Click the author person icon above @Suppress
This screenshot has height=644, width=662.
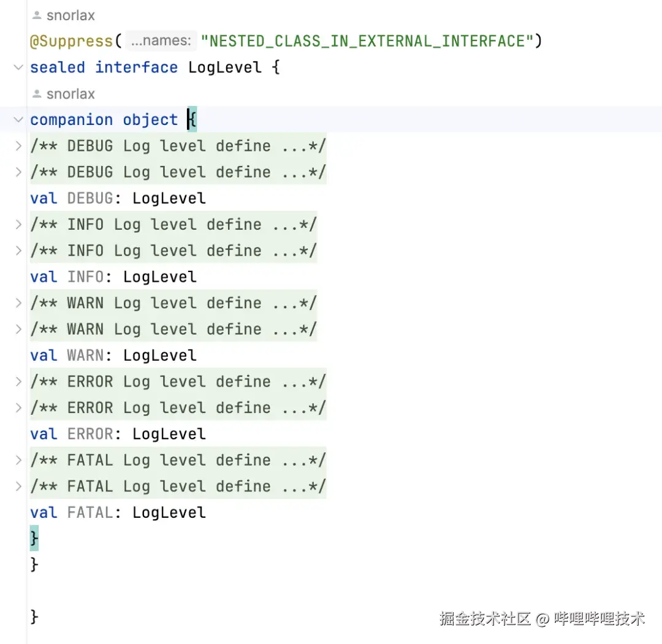[37, 15]
